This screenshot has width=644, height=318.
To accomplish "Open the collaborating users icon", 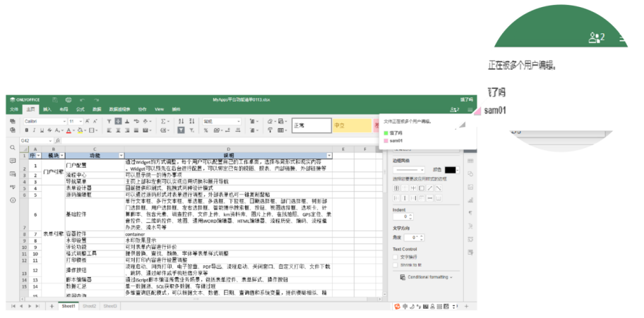I will [x=455, y=109].
